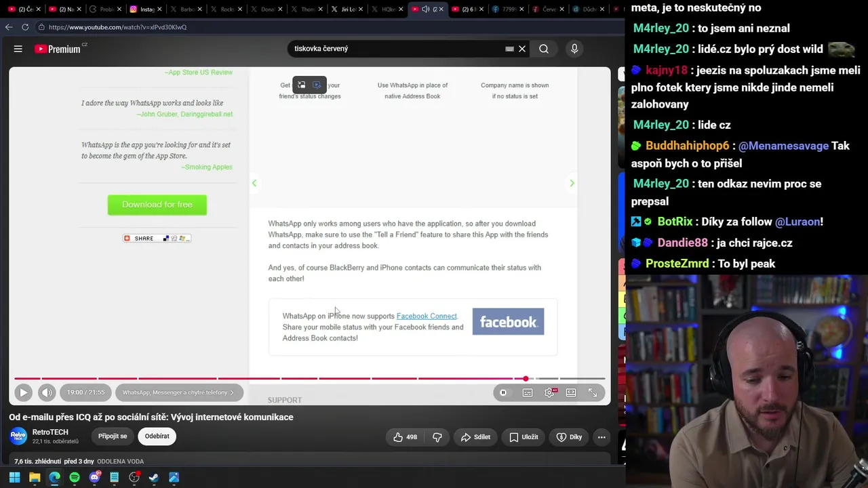The width and height of the screenshot is (868, 488).
Task: Click the SHARE bookmark widget in video
Action: point(157,238)
